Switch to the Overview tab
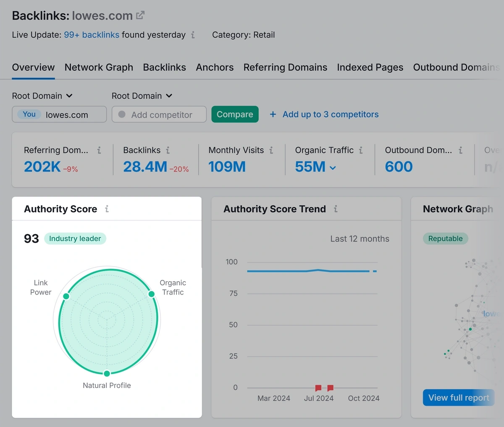The width and height of the screenshot is (504, 427). tap(33, 67)
